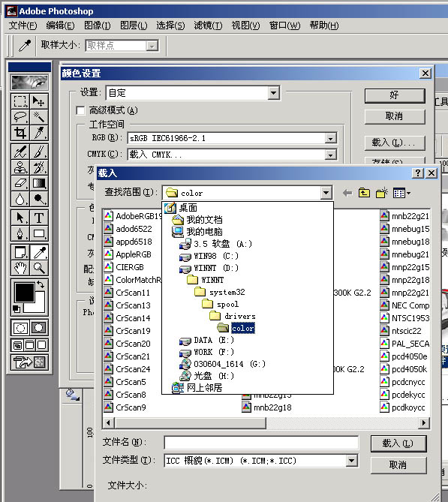Go back to previous folder
448x502 pixels.
point(347,193)
